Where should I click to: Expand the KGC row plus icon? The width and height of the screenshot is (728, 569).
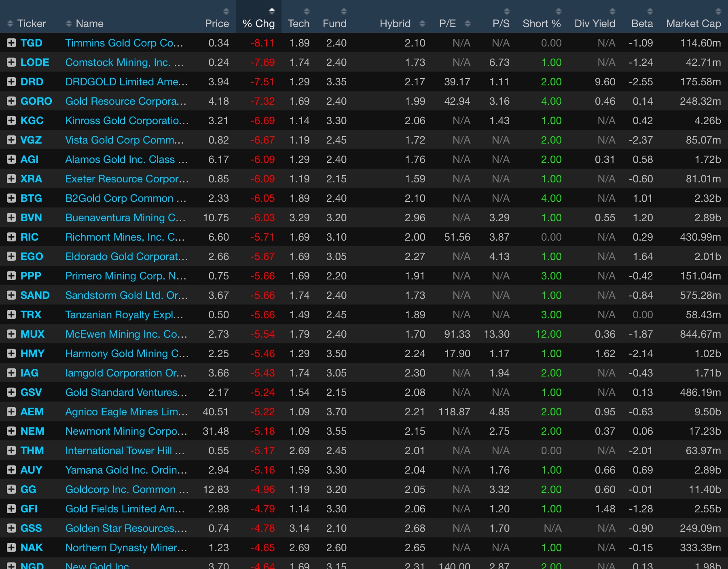click(x=11, y=121)
